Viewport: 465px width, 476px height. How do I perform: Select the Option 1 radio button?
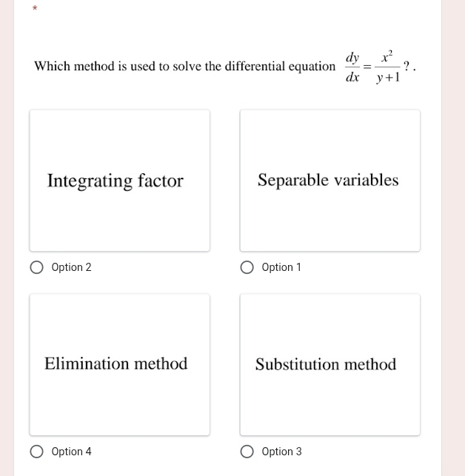247,267
